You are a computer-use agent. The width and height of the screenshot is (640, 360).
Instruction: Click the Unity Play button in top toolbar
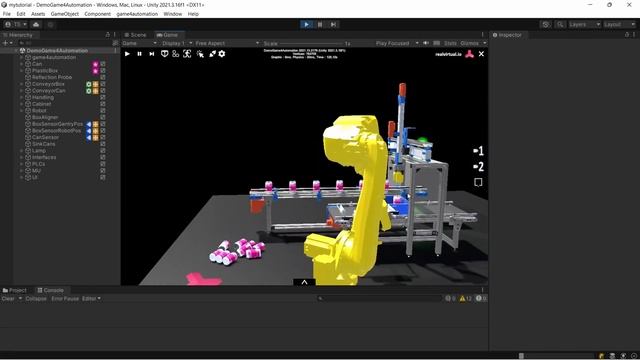coord(307,24)
